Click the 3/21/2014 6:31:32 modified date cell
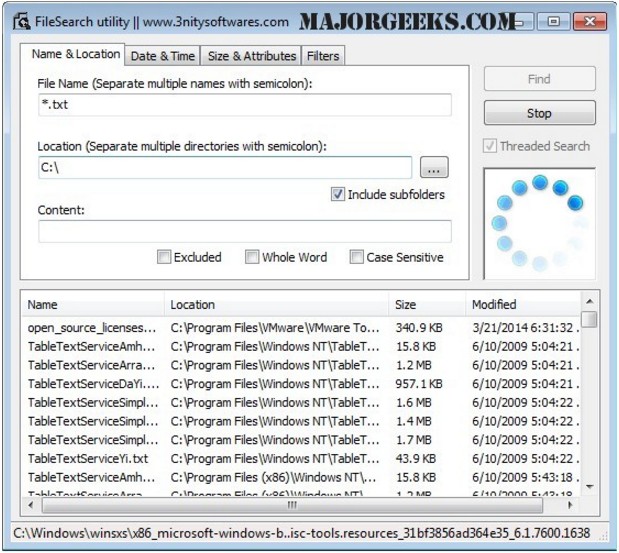619x553 pixels. [x=525, y=328]
